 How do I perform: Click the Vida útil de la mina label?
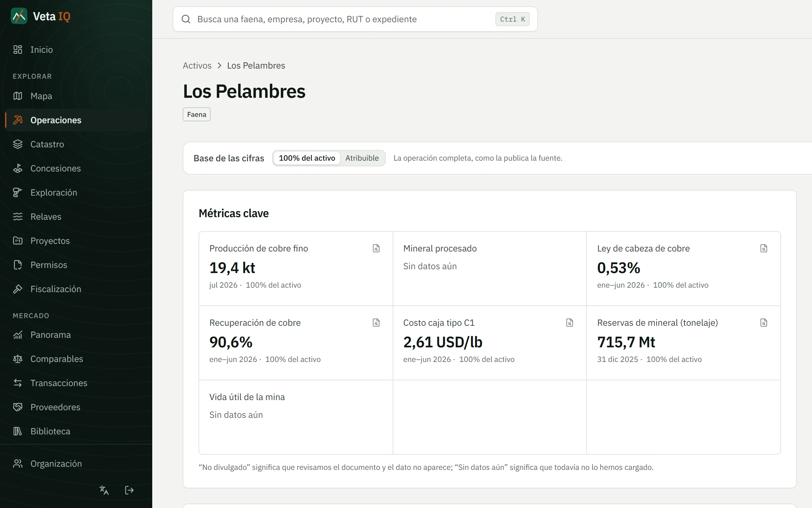click(x=247, y=397)
